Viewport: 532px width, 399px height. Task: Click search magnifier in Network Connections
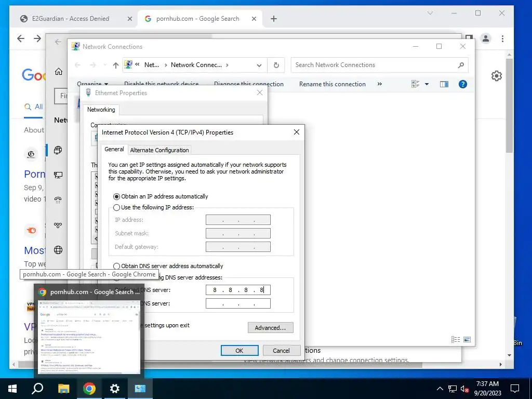[x=461, y=65]
